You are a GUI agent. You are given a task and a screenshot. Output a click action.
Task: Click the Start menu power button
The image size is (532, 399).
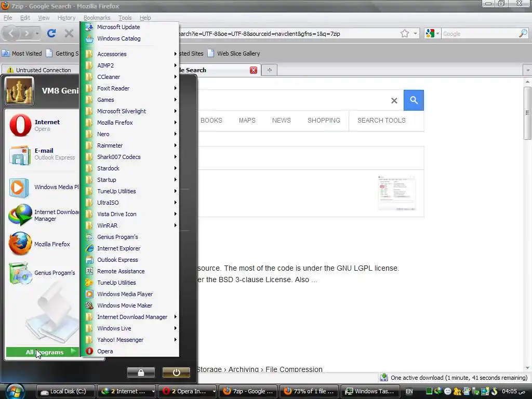[176, 373]
